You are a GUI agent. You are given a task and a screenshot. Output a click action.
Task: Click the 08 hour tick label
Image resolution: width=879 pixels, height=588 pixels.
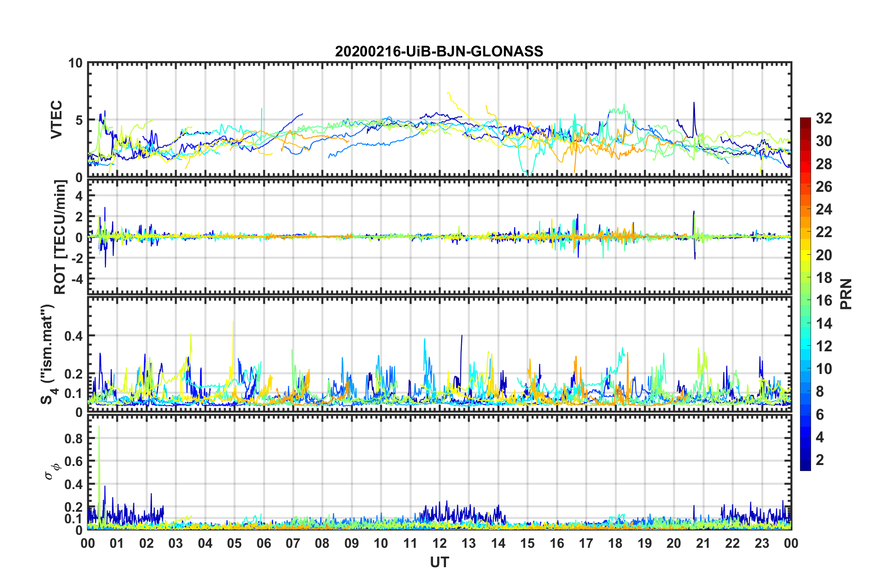tap(322, 543)
